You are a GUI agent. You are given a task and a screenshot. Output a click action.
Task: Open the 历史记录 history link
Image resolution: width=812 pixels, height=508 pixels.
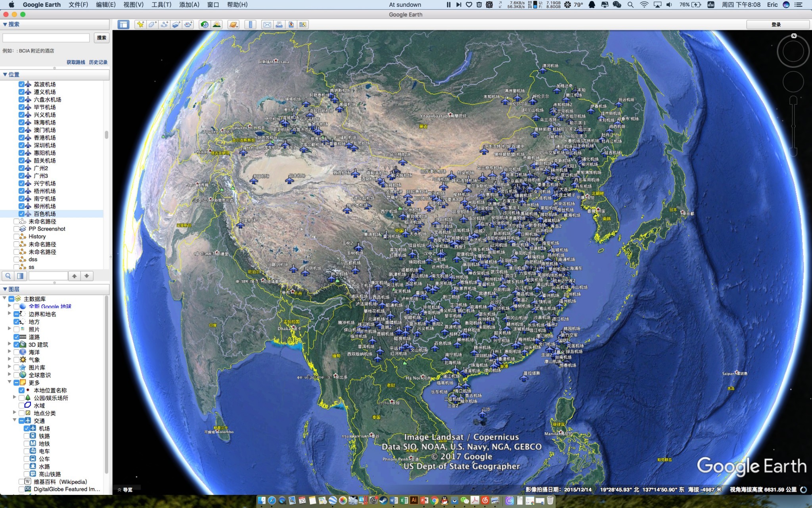pos(98,62)
